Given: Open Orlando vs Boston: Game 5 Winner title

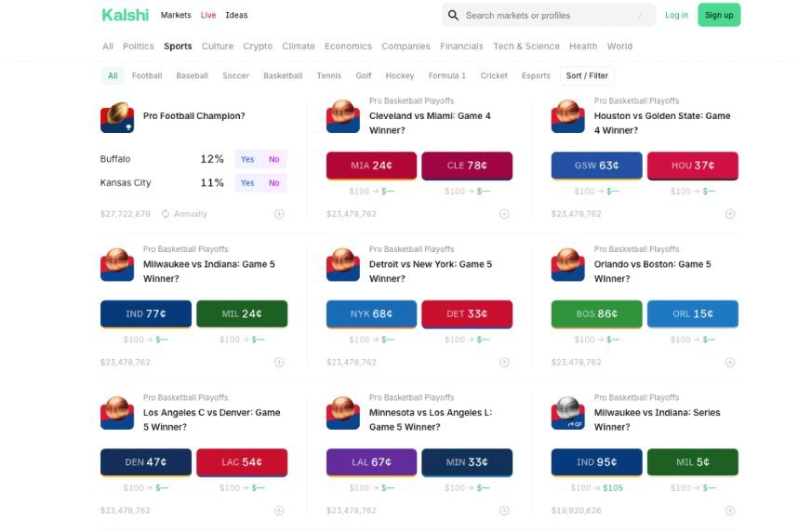Looking at the screenshot, I should (x=653, y=272).
